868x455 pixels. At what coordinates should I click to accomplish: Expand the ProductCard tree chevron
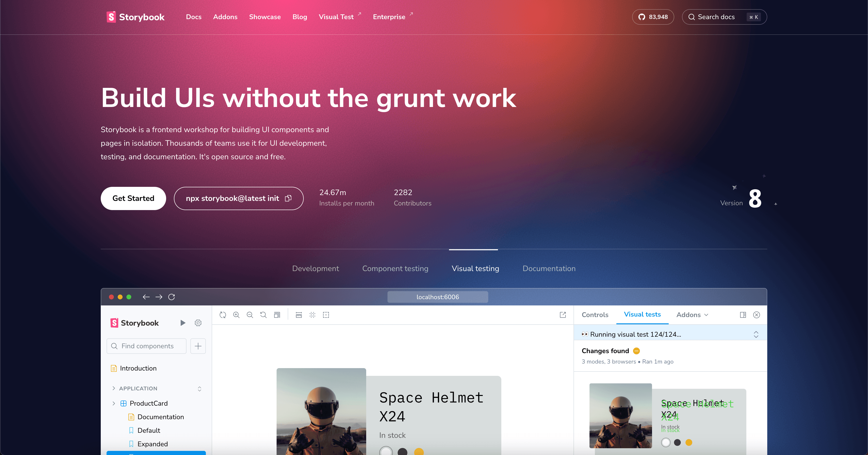(x=114, y=403)
